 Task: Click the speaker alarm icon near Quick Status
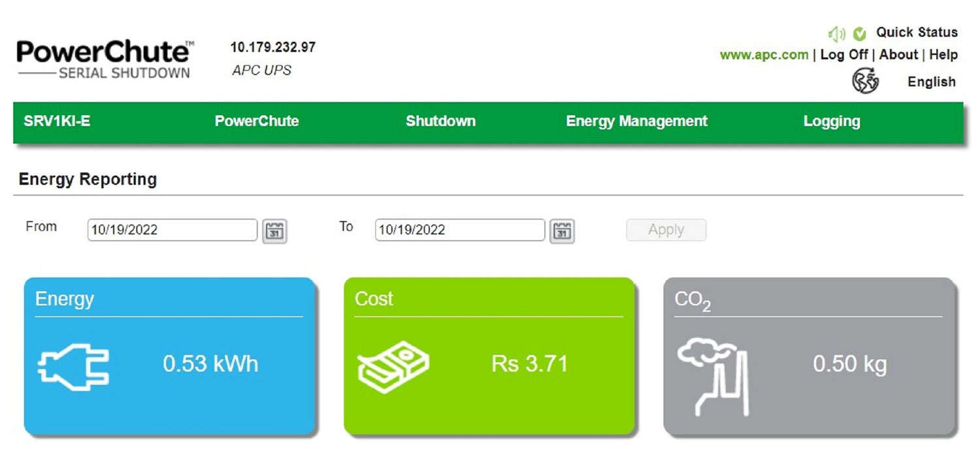tap(836, 33)
